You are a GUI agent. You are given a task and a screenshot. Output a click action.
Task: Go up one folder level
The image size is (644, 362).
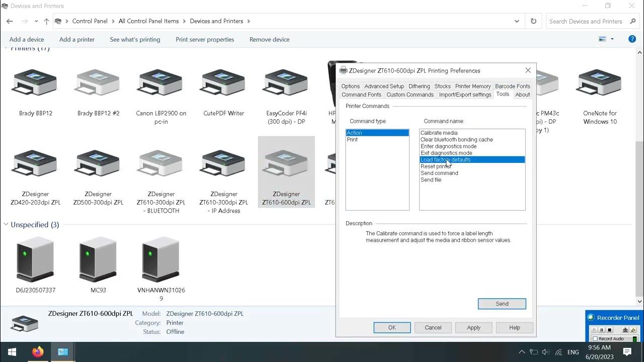tap(46, 21)
